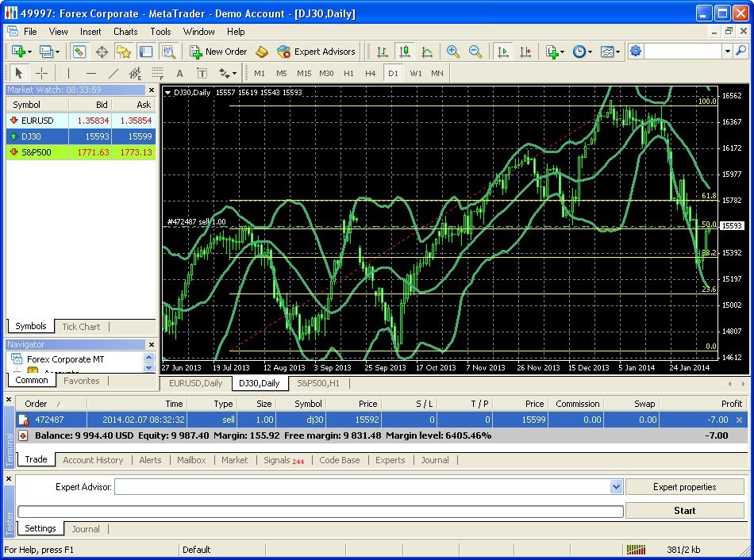This screenshot has height=560, width=754.
Task: Expand the Indicators dropdown arrow
Action: (562, 52)
